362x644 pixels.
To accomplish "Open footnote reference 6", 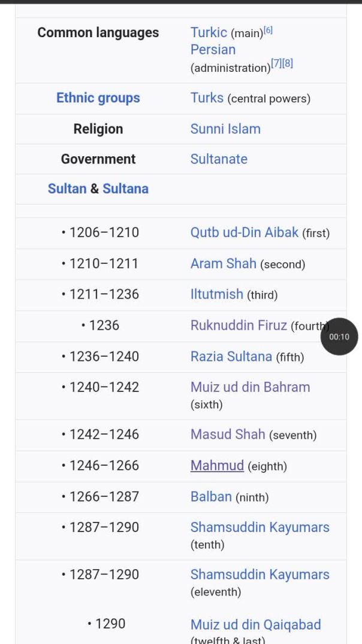I will pos(268,30).
